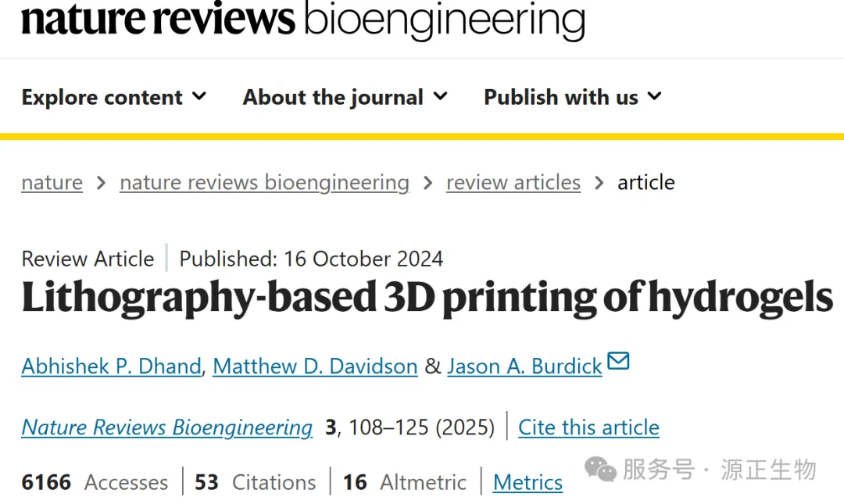Open the Metrics link
Screen dimensions: 844x504
click(527, 483)
